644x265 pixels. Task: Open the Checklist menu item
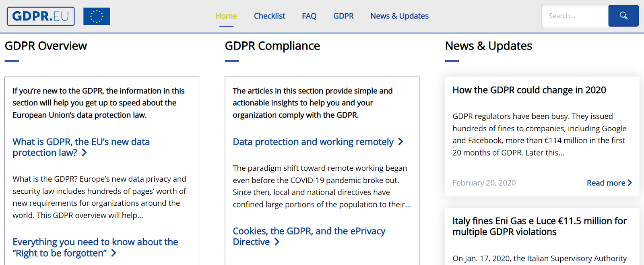(x=269, y=16)
